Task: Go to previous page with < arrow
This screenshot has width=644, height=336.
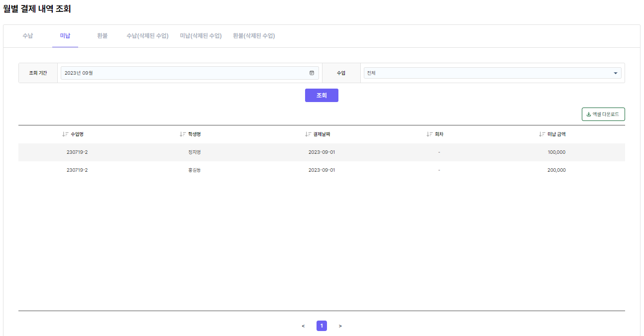Action: [303, 326]
